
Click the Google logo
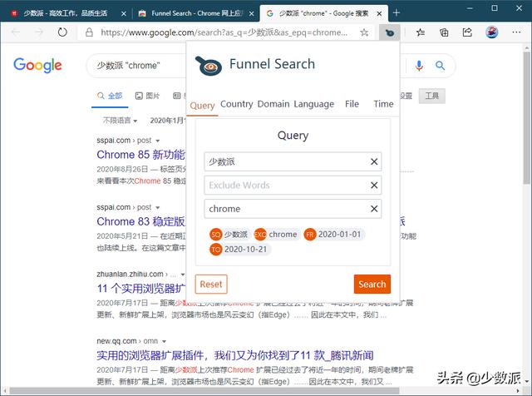pyautogui.click(x=37, y=65)
